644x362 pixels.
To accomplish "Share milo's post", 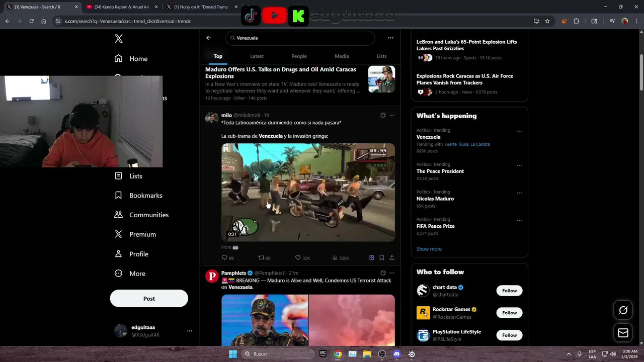I will point(392,258).
